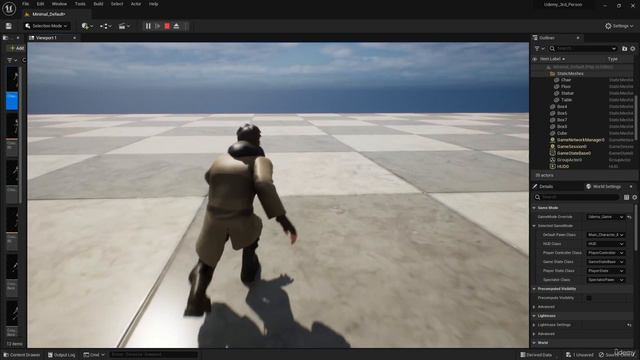Viewport: 640px width, 360px height.
Task: Save the current level with the floppy-disk icon
Action: point(9,26)
